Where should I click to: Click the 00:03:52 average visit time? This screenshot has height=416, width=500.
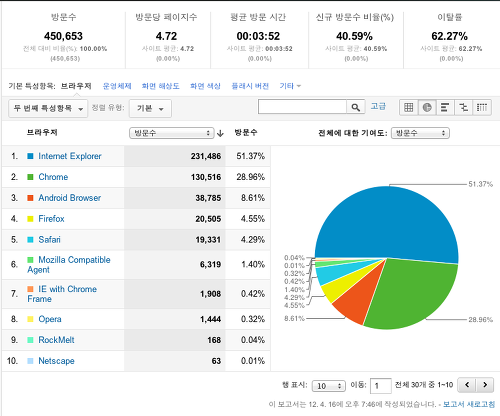tap(258, 36)
